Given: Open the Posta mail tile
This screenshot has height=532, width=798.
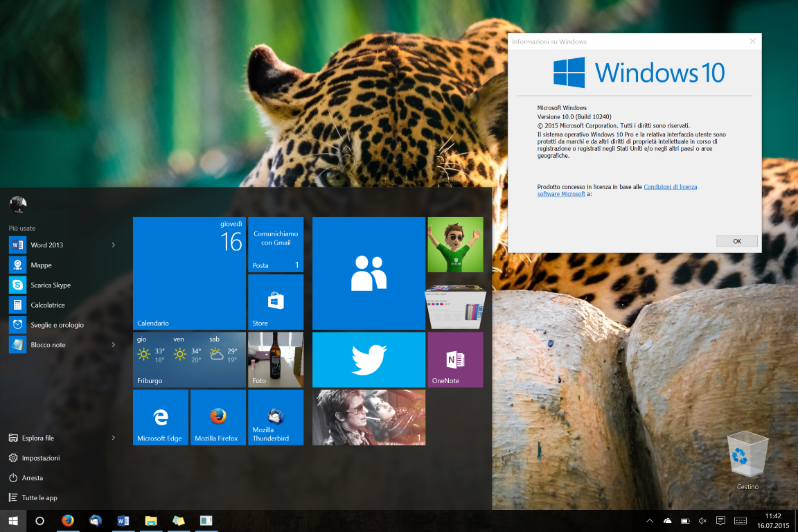Looking at the screenshot, I should 276,245.
